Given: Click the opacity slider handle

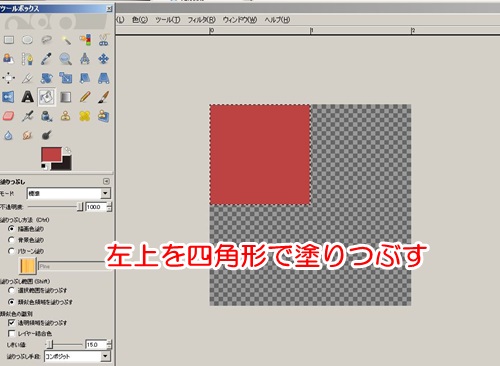Looking at the screenshot, I should click(80, 207).
